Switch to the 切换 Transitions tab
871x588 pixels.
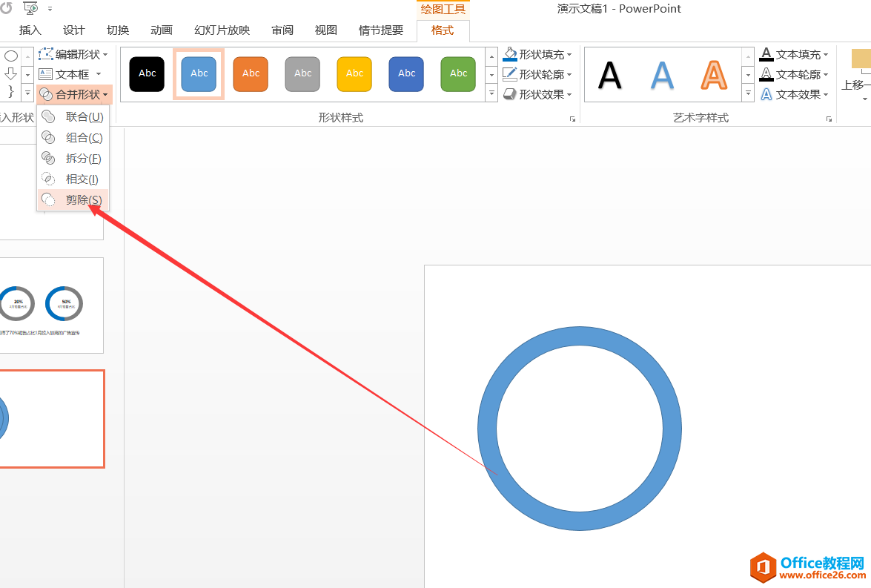point(118,30)
